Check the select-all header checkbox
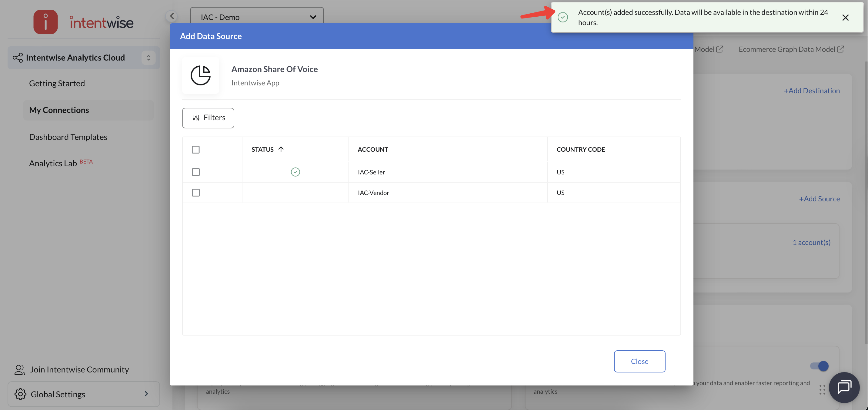868x410 pixels. click(x=196, y=150)
